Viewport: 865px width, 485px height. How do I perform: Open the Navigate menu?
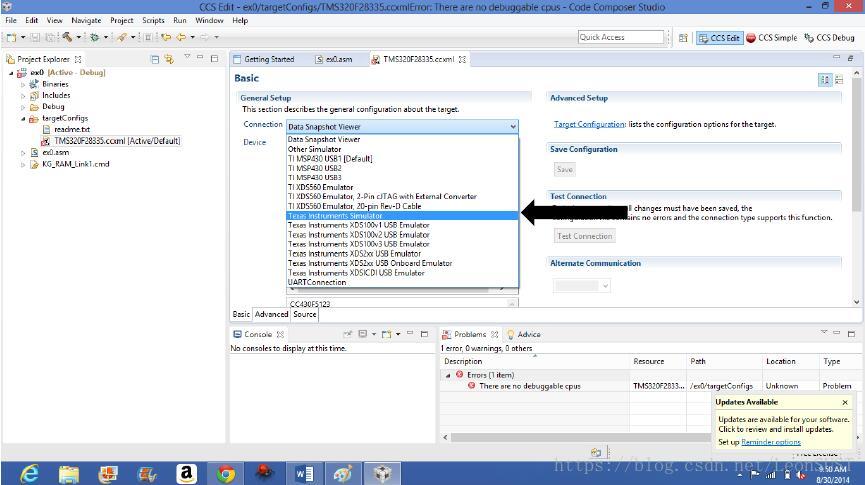[86, 20]
